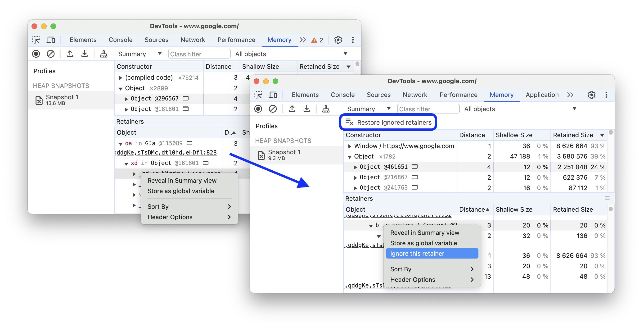Image resolution: width=644 pixels, height=323 pixels.
Task: Click the inspect element cursor icon
Action: coord(36,40)
